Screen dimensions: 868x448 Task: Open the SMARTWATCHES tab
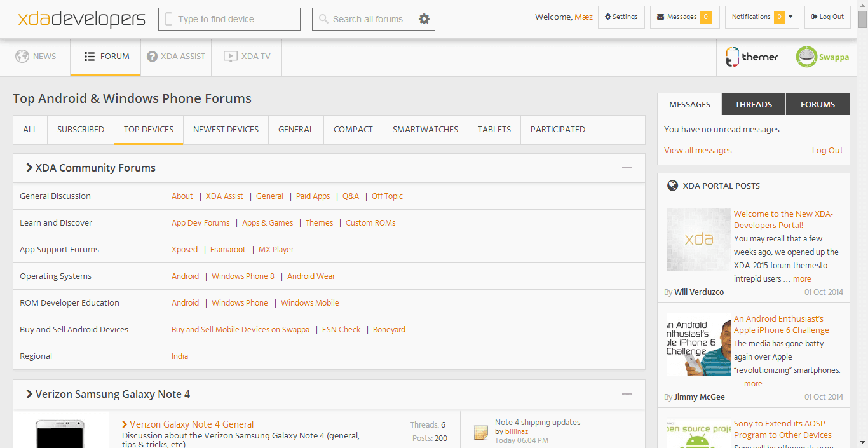pyautogui.click(x=426, y=130)
